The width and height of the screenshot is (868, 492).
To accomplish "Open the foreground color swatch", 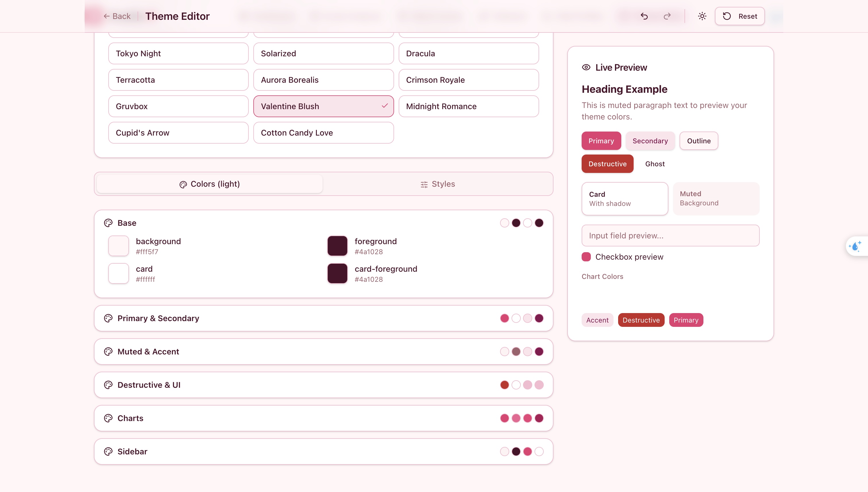I will [337, 246].
